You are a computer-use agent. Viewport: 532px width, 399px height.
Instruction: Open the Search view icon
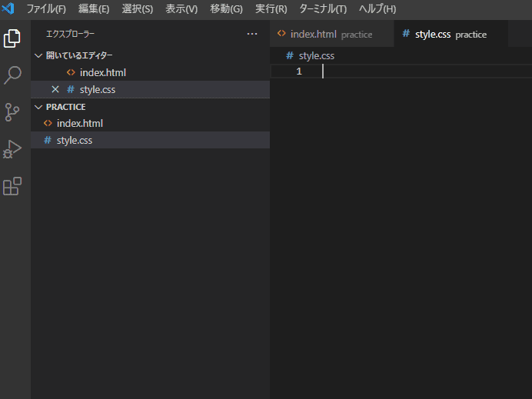(12, 75)
